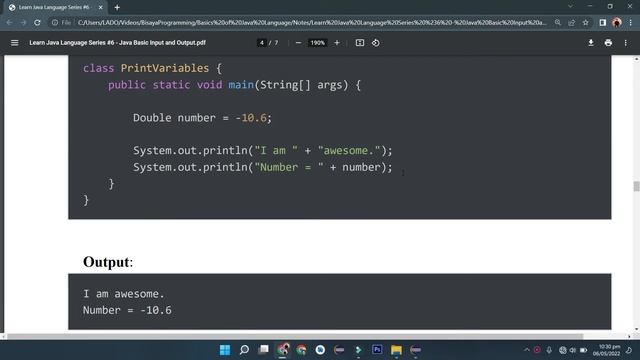
Task: Click the zoom level field showing 190%
Action: [x=318, y=42]
